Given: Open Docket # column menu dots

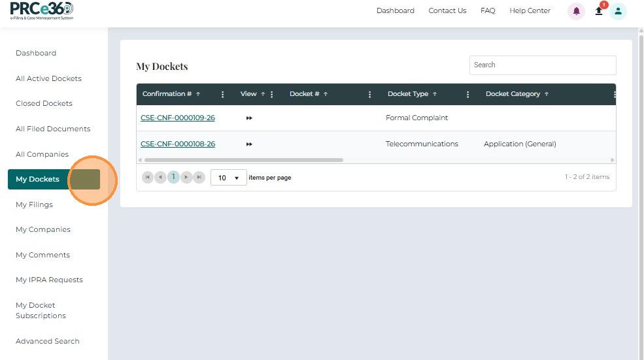Looking at the screenshot, I should (x=369, y=95).
